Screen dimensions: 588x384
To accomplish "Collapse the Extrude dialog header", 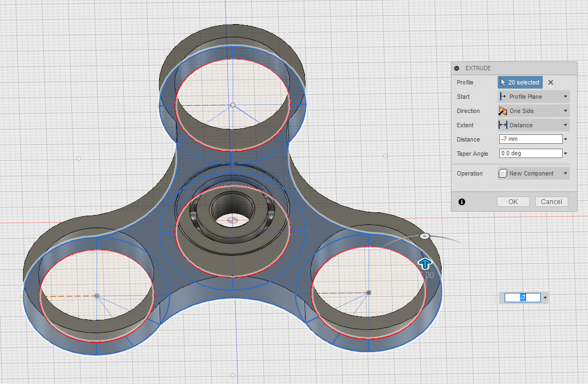I will click(457, 68).
